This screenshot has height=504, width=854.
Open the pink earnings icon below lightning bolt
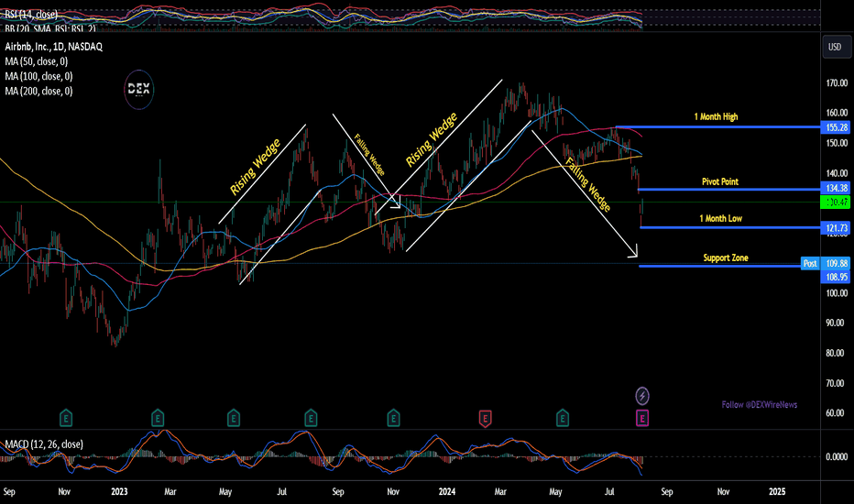[642, 419]
